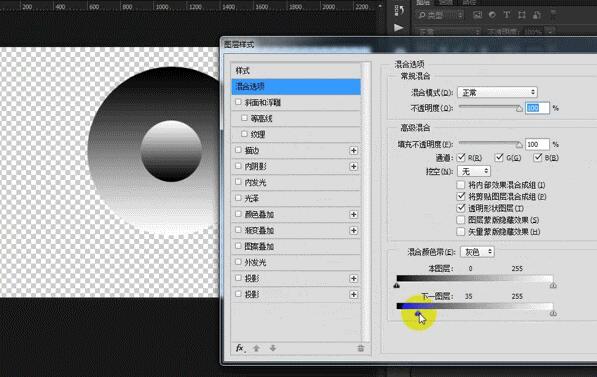The image size is (597, 377).
Task: Filter layers by shape layers icon
Action: (x=522, y=15)
